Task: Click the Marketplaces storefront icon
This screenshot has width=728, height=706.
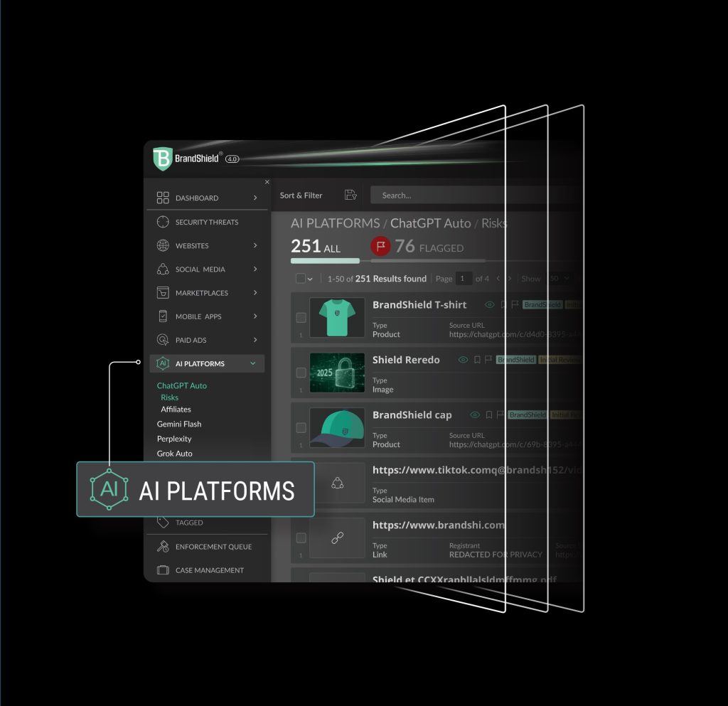Action: (x=163, y=292)
